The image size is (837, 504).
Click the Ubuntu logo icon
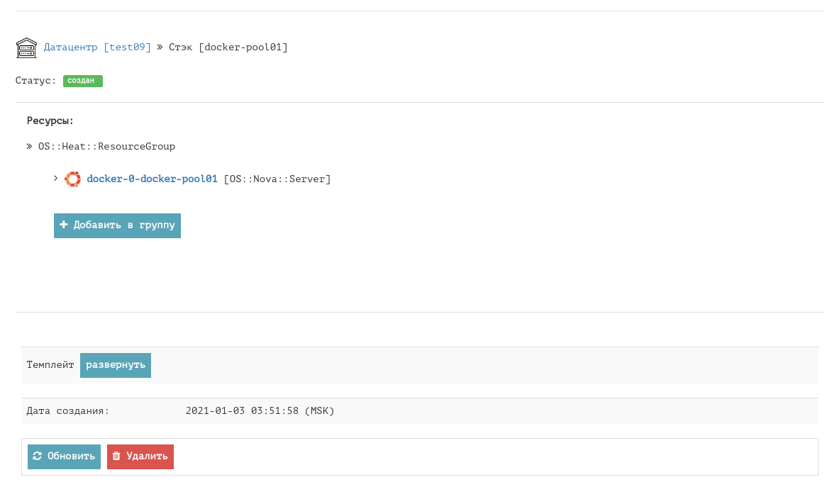[x=72, y=179]
